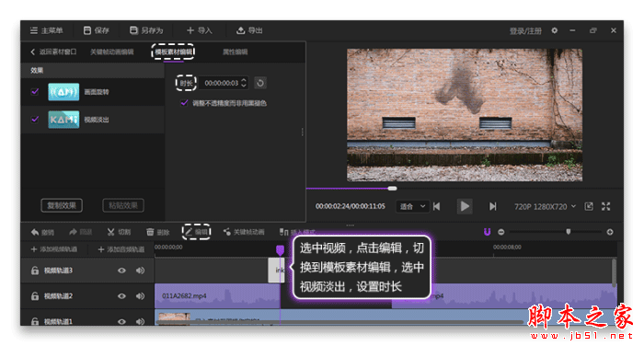The image size is (644, 346).
Task: Mute speaker on 视频轨道1
Action: pos(140,321)
